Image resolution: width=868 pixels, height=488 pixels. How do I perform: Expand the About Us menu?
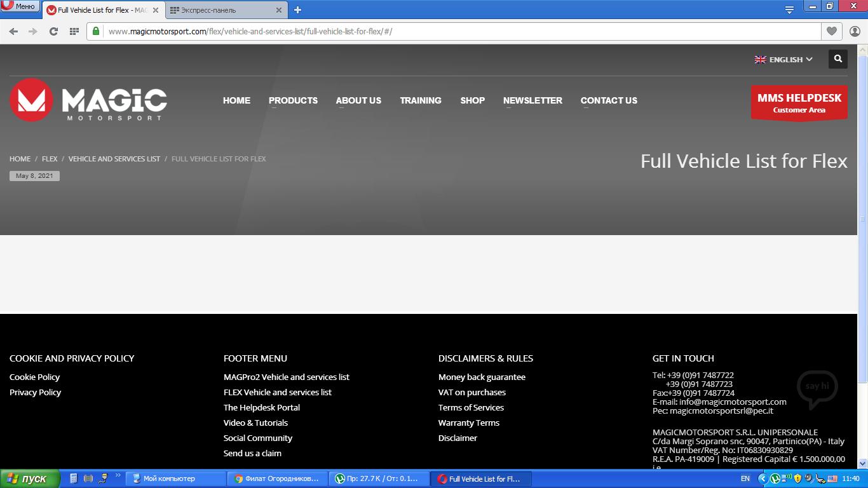pyautogui.click(x=358, y=100)
